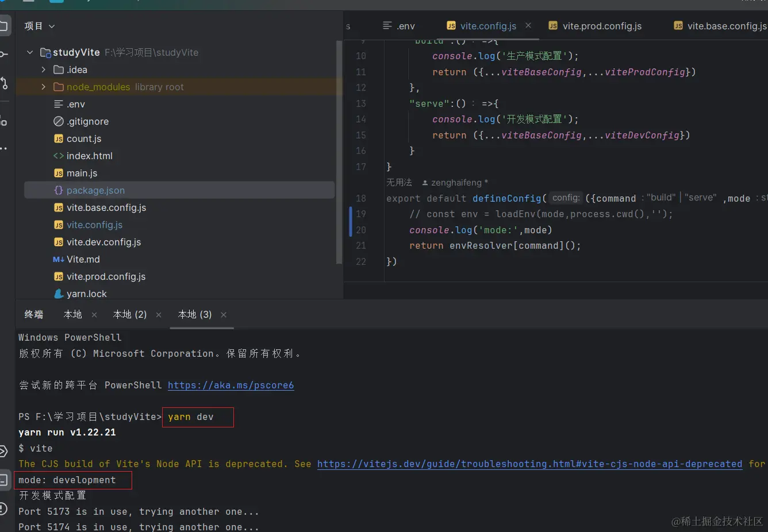The height and width of the screenshot is (532, 768).
Task: Collapse the studyVite root node
Action: (x=30, y=52)
